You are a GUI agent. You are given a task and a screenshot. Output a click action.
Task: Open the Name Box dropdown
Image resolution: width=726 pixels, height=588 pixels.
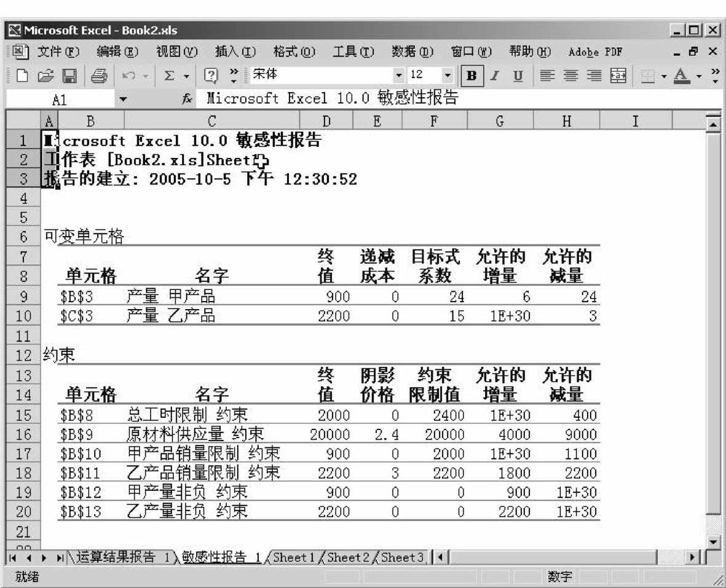[123, 99]
